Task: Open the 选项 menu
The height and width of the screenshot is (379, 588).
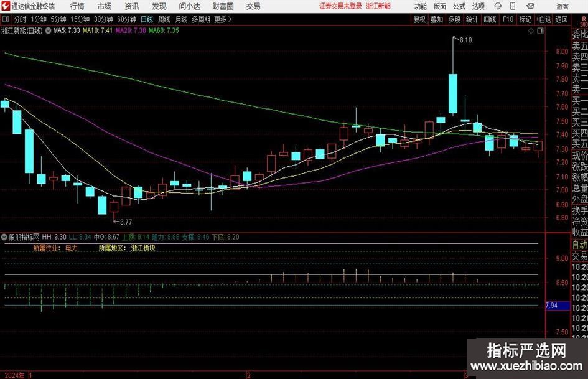Action: (478, 6)
